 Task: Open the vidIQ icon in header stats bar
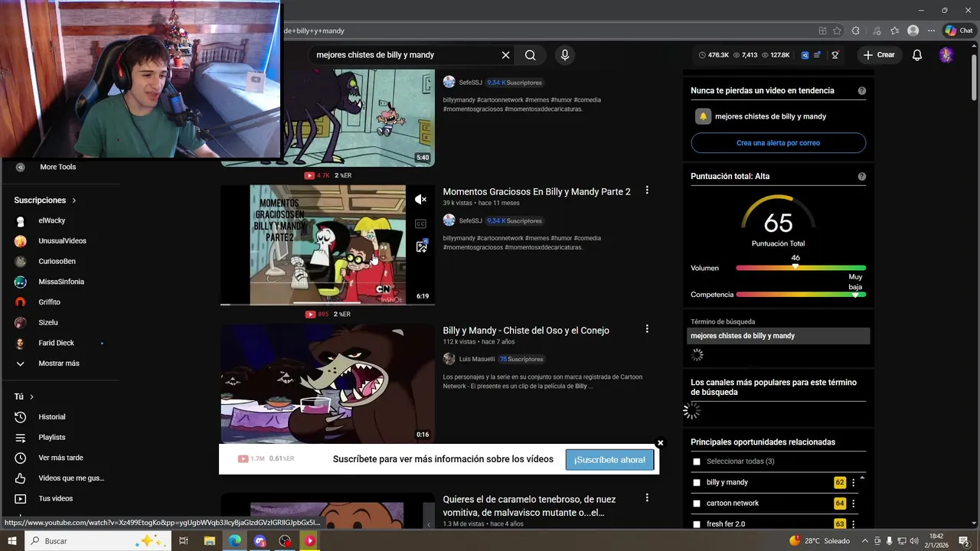[x=805, y=55]
